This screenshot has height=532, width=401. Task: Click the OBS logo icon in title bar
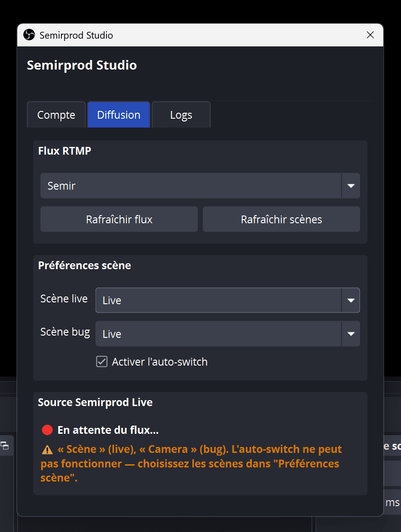[29, 35]
